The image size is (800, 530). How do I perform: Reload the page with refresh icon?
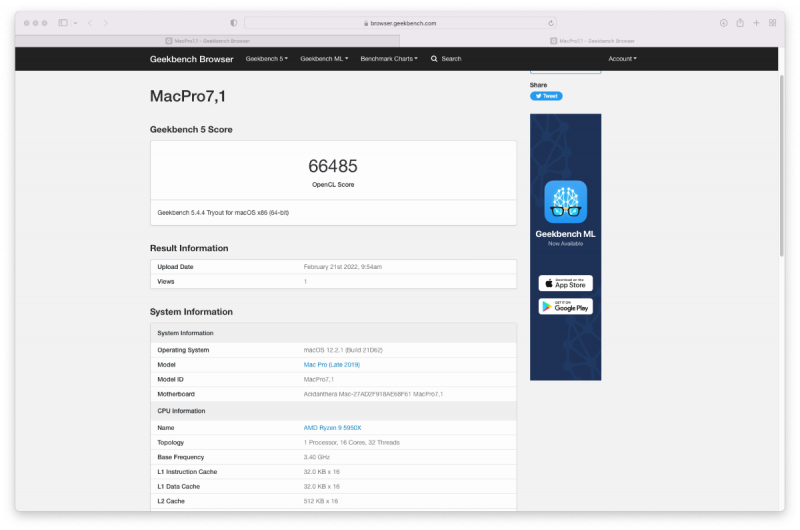click(x=551, y=23)
